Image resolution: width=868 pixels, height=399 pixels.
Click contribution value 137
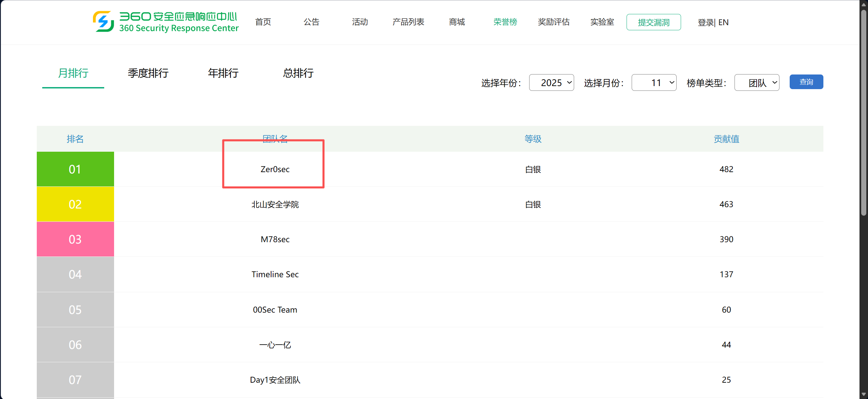(726, 274)
